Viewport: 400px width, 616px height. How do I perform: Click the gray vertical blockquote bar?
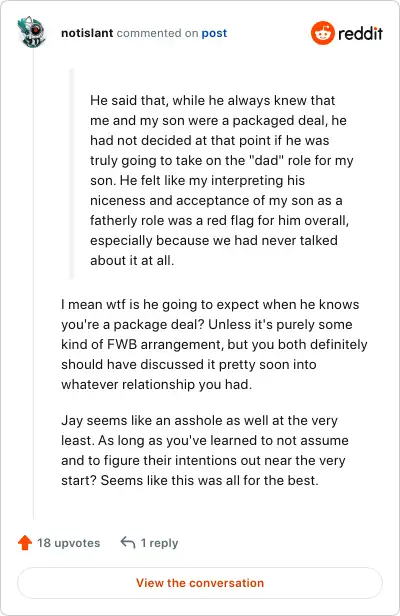pyautogui.click(x=72, y=174)
